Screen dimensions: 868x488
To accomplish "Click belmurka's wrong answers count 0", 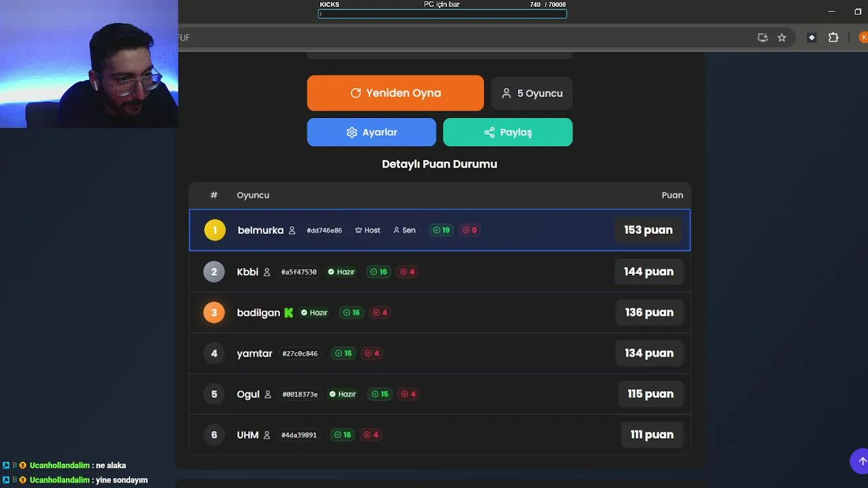I will pos(470,230).
